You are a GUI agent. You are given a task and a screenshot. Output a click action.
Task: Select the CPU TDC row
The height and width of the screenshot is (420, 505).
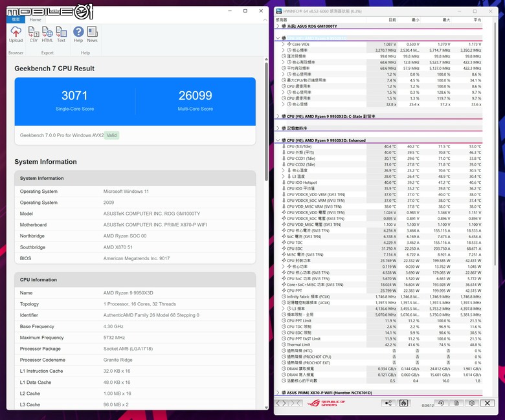pyautogui.click(x=379, y=243)
